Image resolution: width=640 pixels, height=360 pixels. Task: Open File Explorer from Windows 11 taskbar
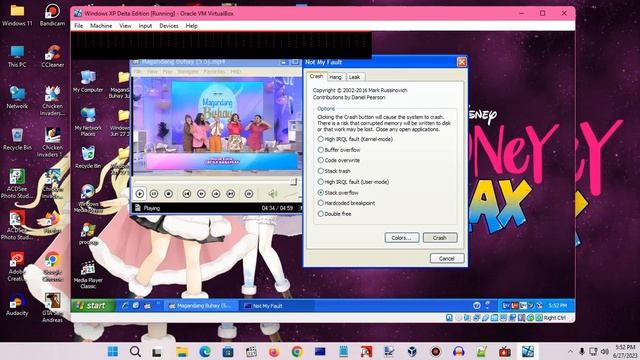[182, 351]
